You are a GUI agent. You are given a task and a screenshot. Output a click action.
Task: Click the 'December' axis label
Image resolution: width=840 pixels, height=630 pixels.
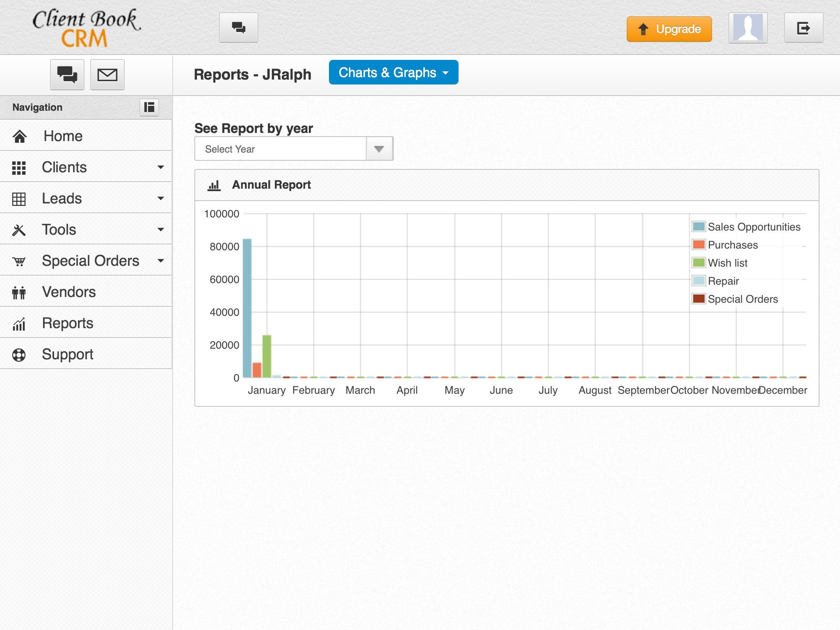783,390
